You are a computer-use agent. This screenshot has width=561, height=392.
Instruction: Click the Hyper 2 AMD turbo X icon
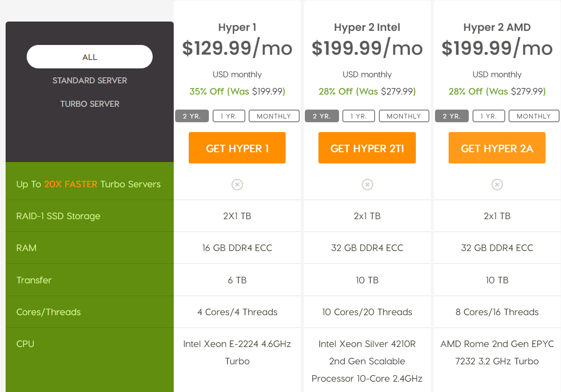click(x=497, y=185)
